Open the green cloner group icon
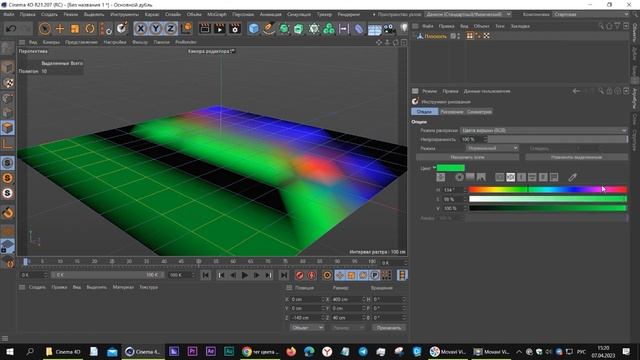The height and width of the screenshot is (360, 640). point(329,29)
